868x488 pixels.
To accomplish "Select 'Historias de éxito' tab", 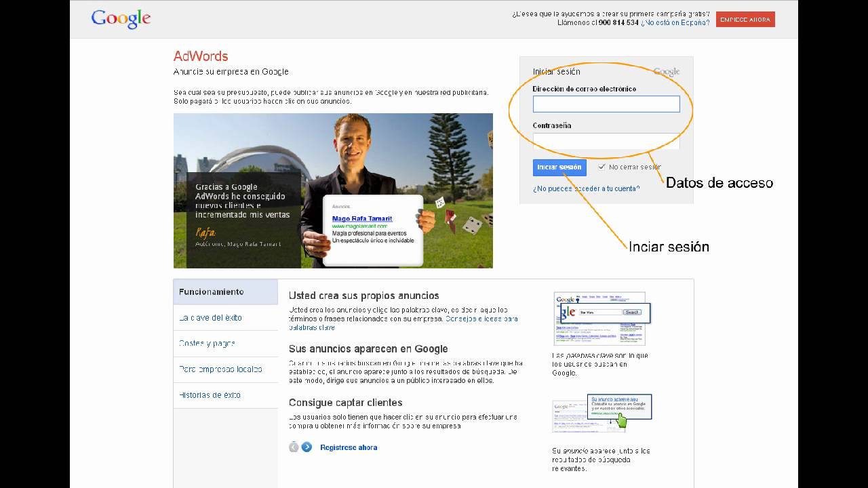I will tap(226, 395).
